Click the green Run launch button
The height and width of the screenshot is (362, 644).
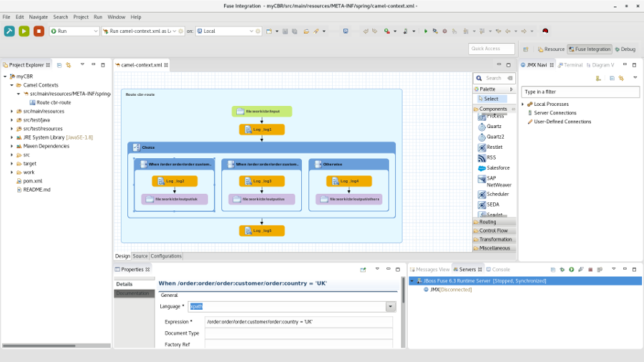24,31
